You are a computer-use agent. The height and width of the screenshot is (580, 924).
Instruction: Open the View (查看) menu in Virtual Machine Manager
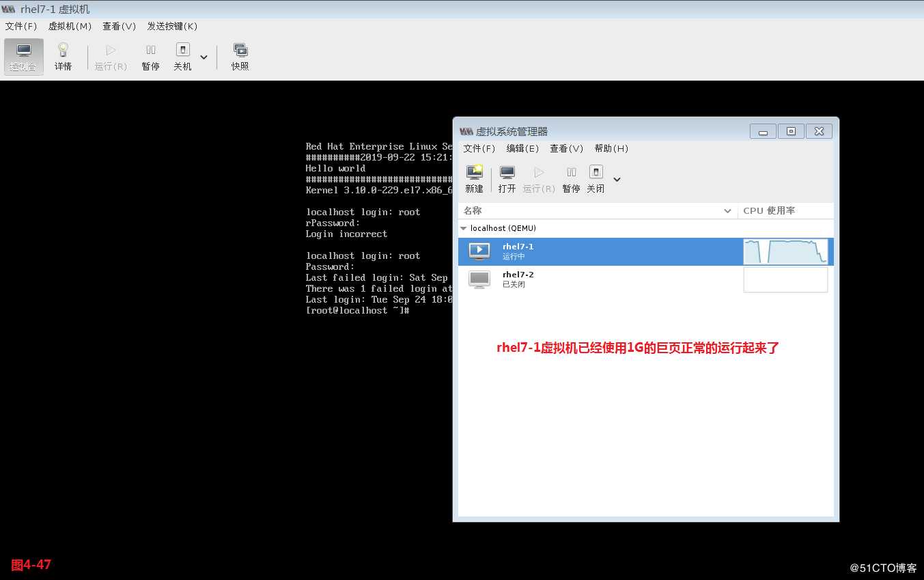[x=567, y=148]
